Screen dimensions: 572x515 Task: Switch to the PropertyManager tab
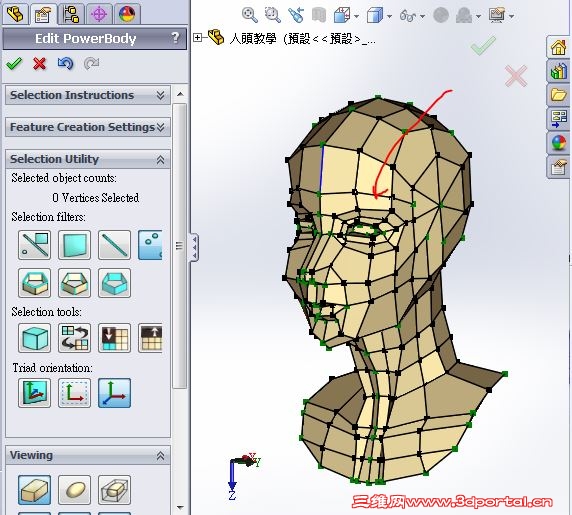pos(43,14)
